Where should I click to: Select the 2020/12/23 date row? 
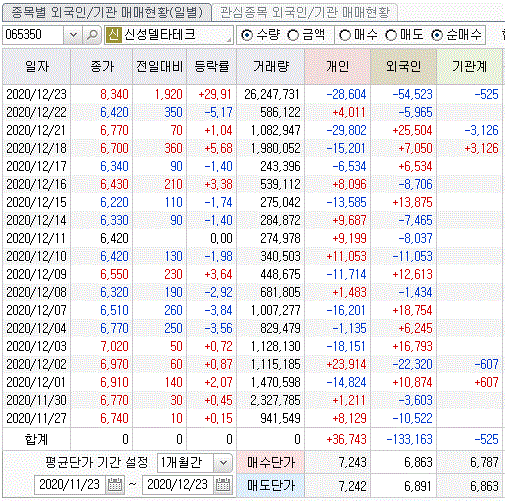[252, 94]
